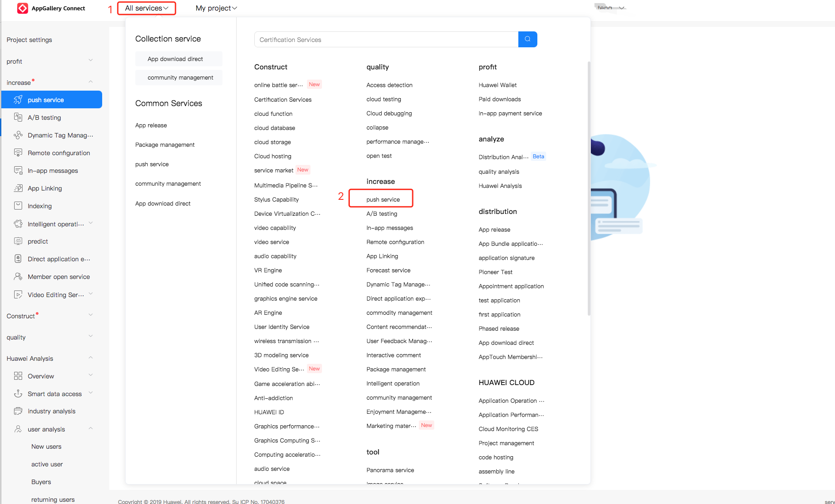Click the Indexing sidebar icon

tap(18, 206)
